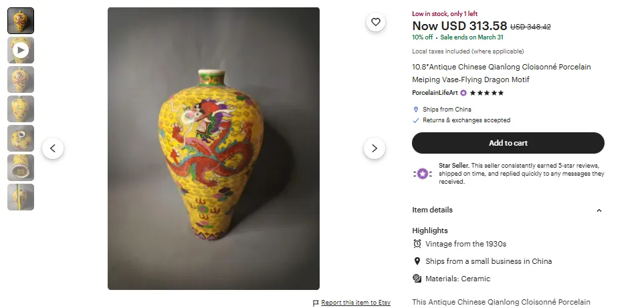
Task: Select the first vase thumbnail
Action: tap(21, 21)
